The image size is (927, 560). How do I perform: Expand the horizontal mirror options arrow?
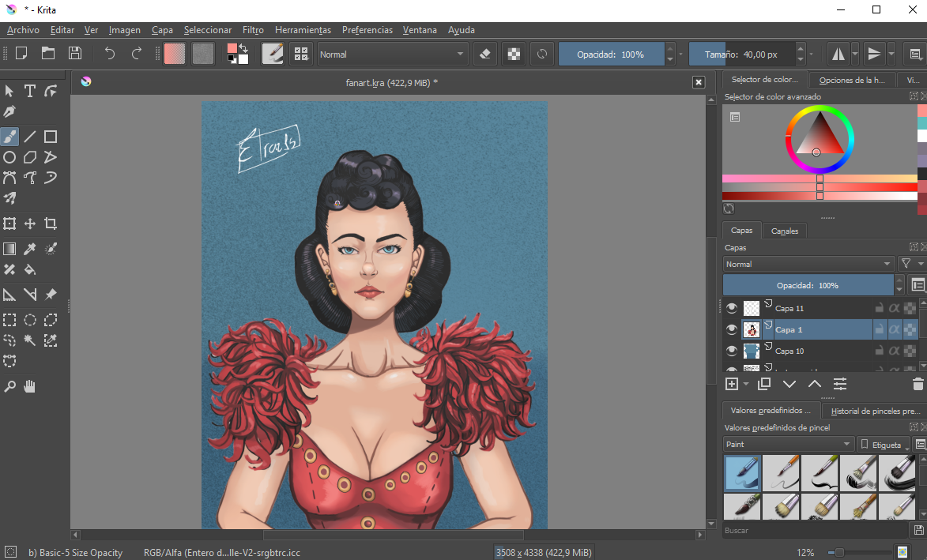pyautogui.click(x=855, y=54)
